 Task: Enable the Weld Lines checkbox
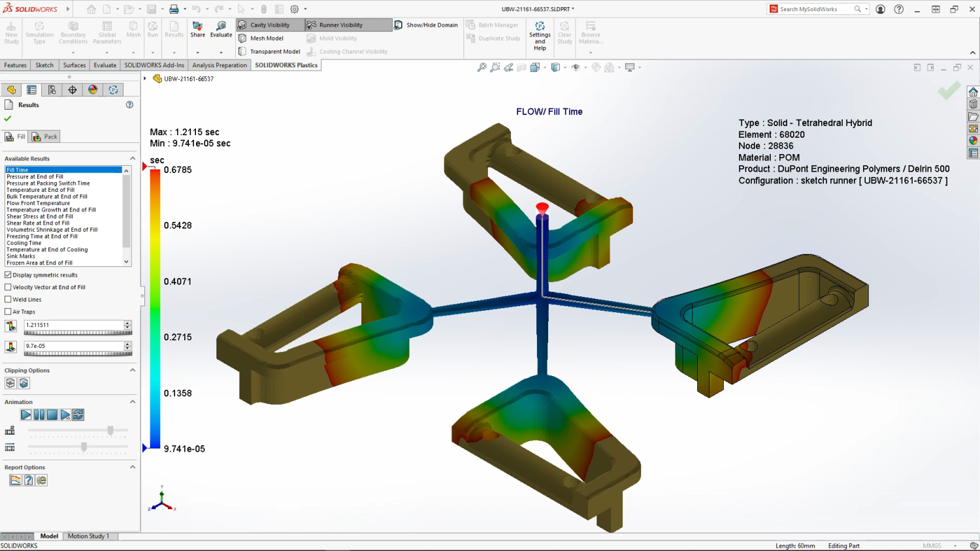coord(8,300)
